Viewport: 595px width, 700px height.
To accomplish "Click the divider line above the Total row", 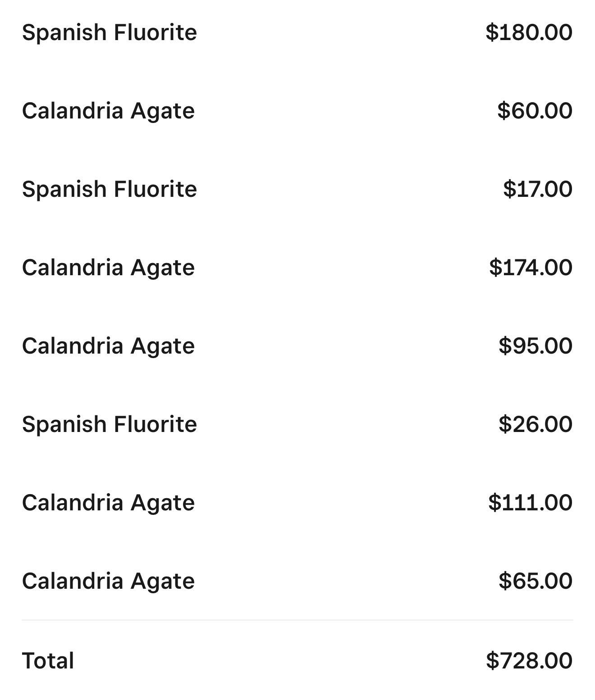I will coord(297,620).
